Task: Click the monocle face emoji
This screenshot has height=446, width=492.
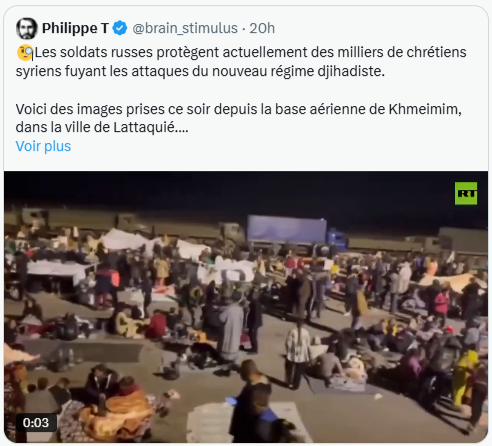Action: pyautogui.click(x=25, y=53)
